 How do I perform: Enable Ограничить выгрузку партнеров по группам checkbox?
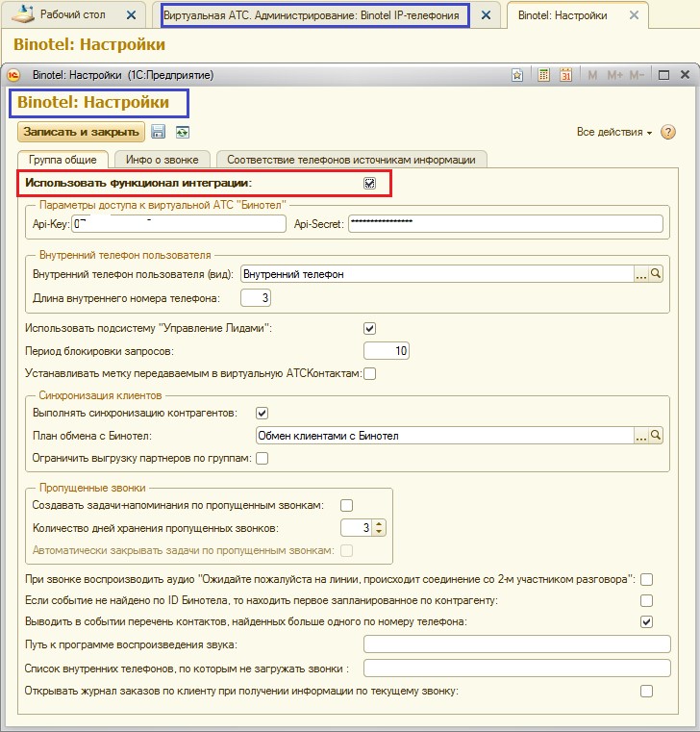click(x=262, y=458)
